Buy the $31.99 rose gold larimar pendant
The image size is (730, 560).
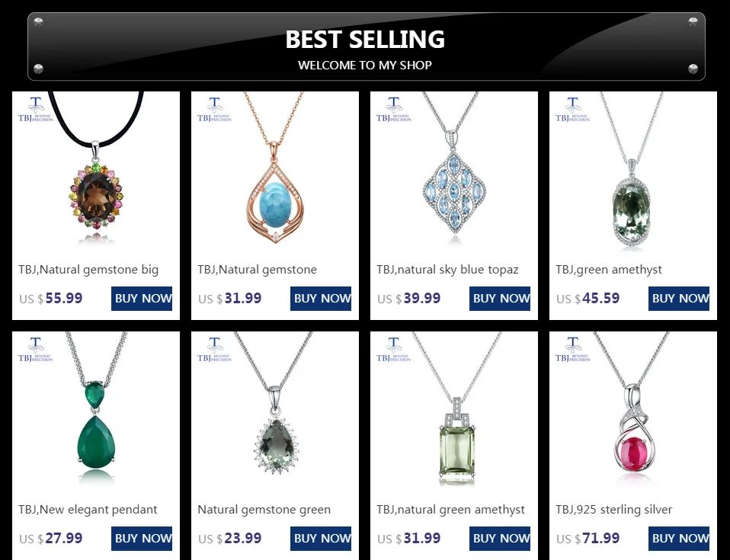pos(321,299)
